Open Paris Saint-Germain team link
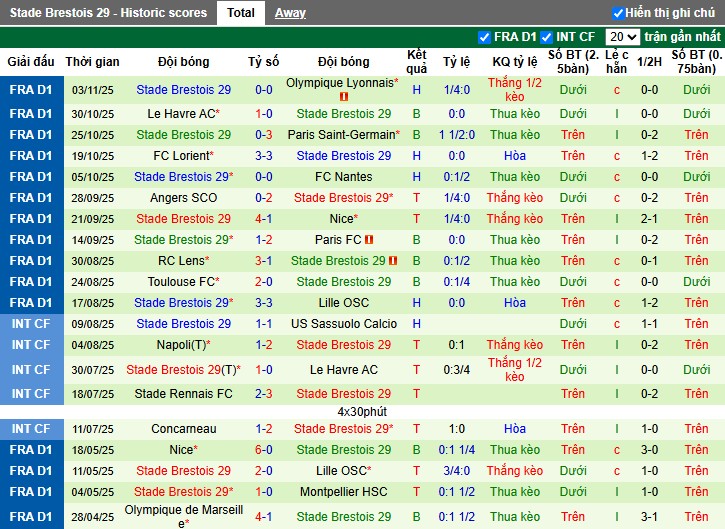The image size is (725, 529). 340,135
